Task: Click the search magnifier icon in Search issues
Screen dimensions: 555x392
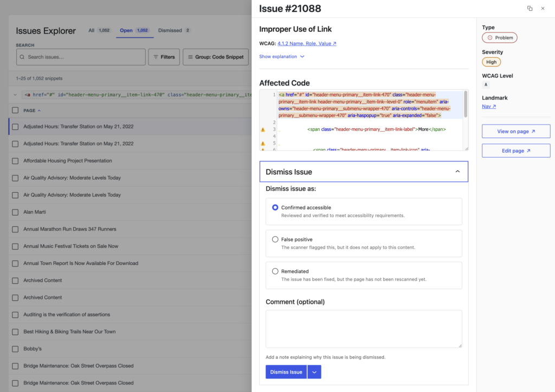Action: (x=22, y=57)
